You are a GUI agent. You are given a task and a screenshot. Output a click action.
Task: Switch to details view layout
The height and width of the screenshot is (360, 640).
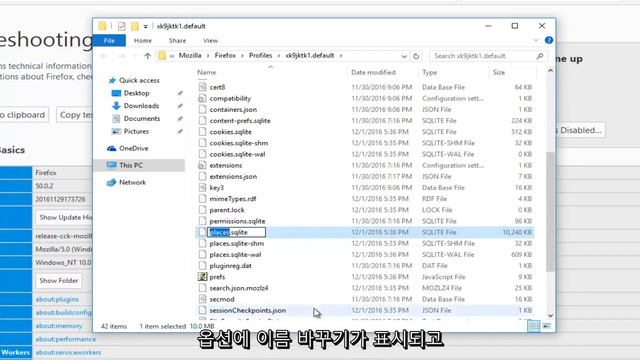pyautogui.click(x=533, y=326)
